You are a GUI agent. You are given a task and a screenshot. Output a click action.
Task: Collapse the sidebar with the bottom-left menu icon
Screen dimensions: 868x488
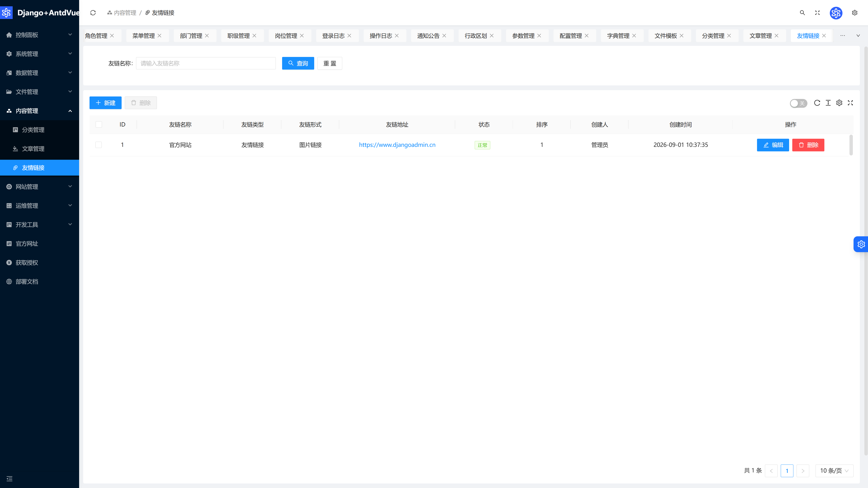[9, 479]
